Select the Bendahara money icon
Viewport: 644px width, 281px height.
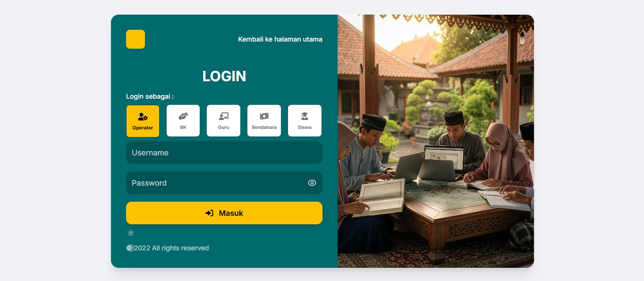(264, 116)
